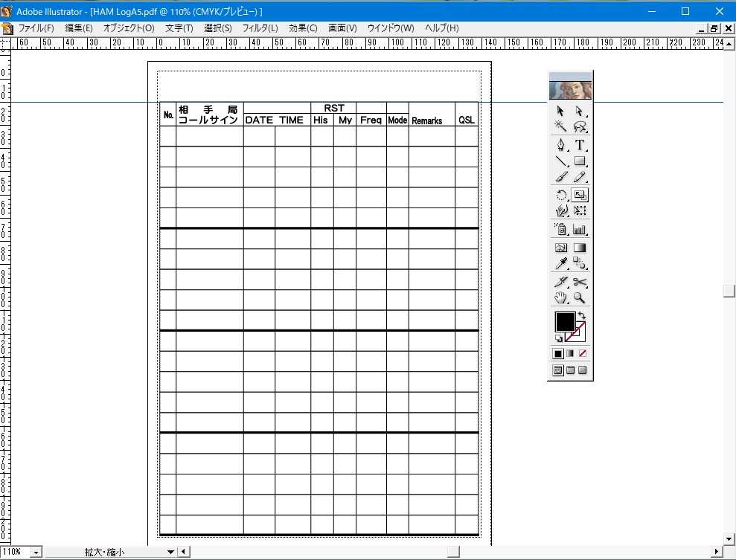Switch to Standard Screen mode

tap(557, 370)
